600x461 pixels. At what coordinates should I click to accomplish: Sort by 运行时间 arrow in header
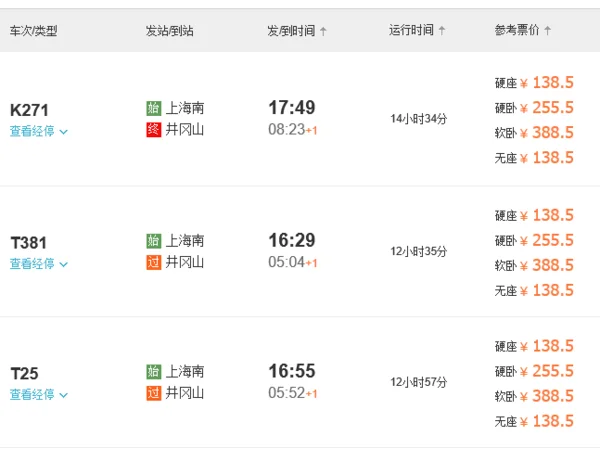point(442,31)
